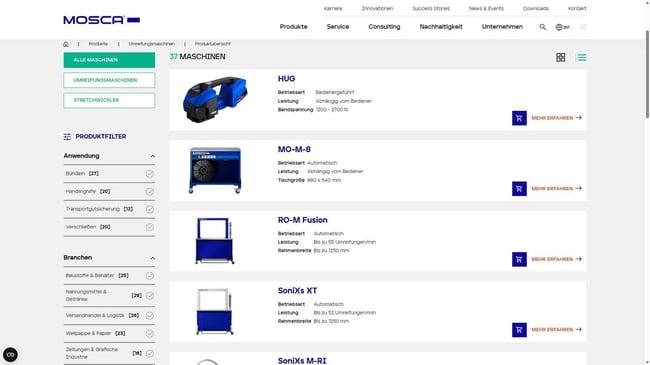Viewport: 650px width, 365px height.
Task: Open the Consulting menu
Action: (384, 27)
